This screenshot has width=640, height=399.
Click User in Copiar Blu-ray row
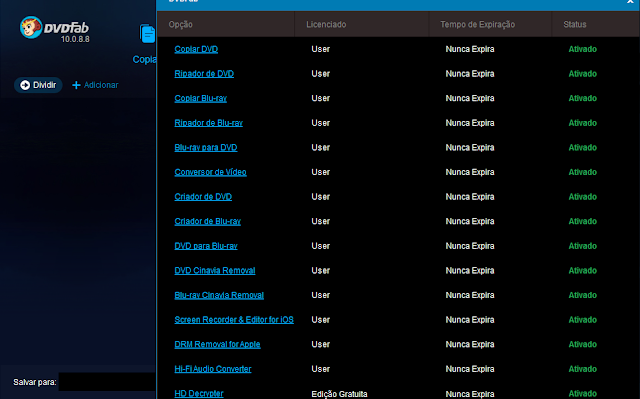[320, 98]
